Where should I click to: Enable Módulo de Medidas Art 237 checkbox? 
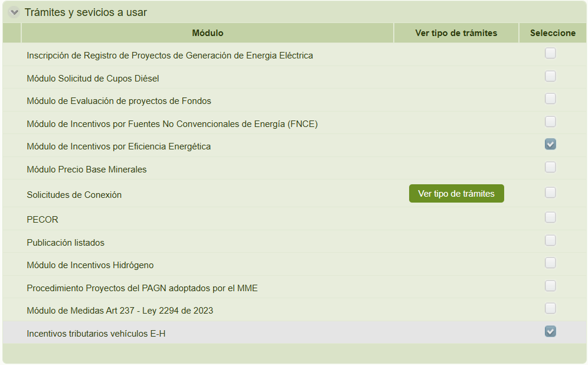point(550,308)
